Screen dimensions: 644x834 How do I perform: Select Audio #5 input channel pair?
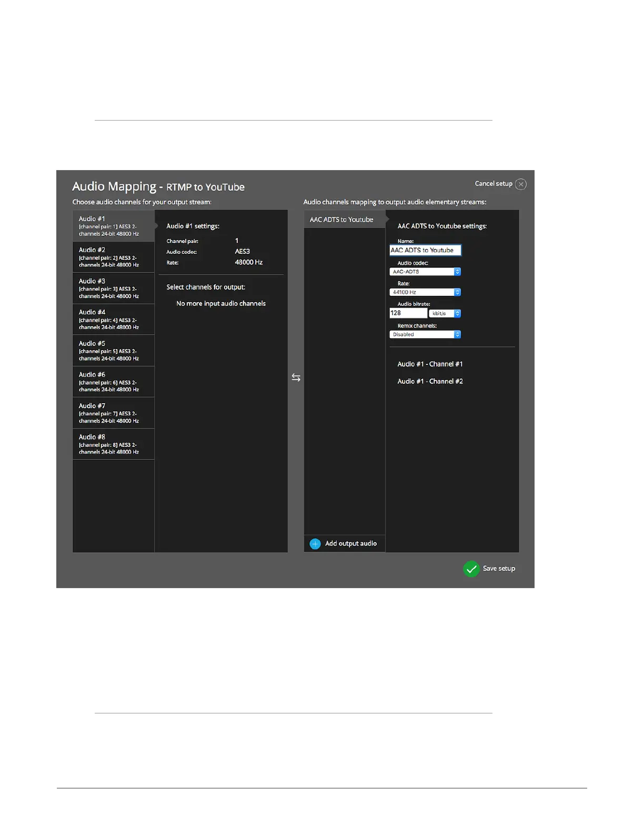pos(114,350)
